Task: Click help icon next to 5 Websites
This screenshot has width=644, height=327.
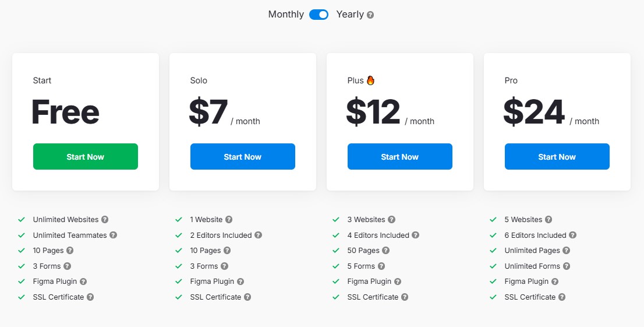Action: pos(549,220)
